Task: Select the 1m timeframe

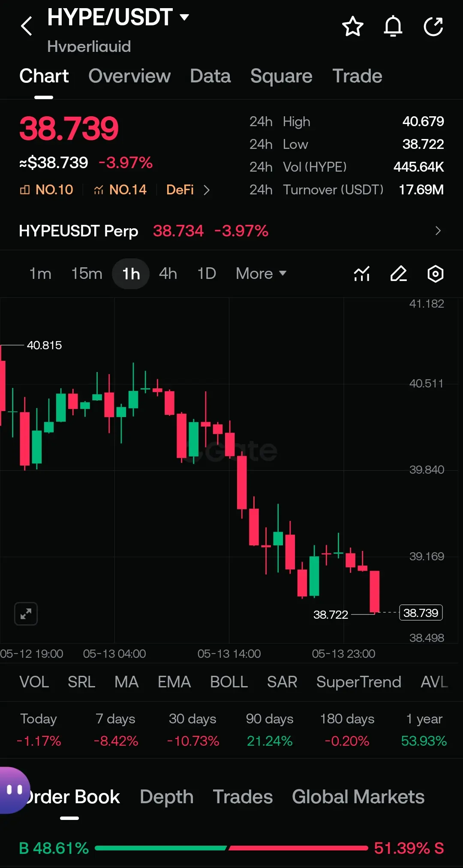Action: pos(40,273)
